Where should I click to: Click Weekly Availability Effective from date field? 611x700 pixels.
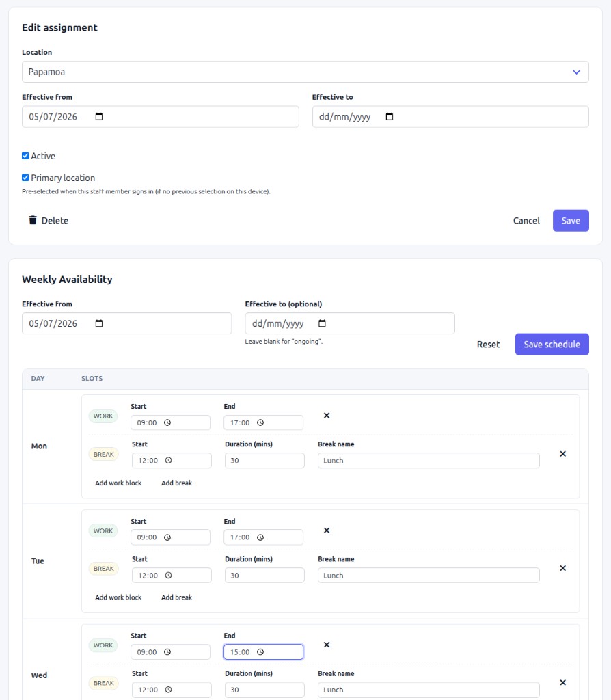[x=126, y=323]
